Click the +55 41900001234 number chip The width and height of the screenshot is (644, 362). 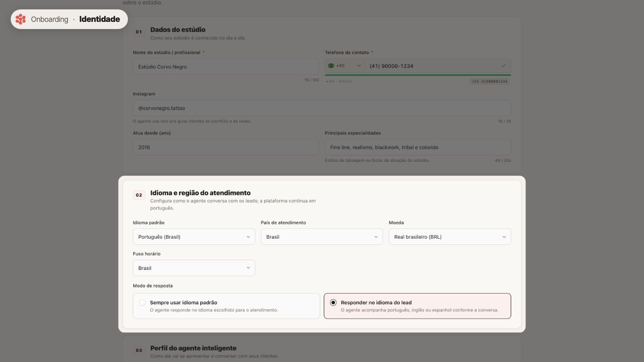coord(490,81)
